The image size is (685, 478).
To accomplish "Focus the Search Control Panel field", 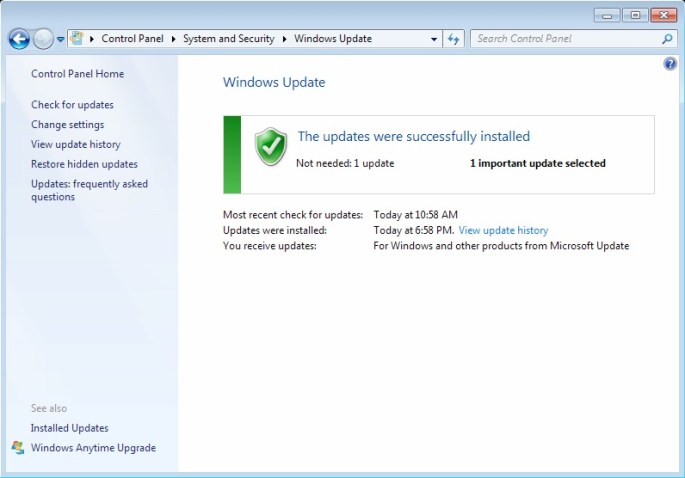I will click(x=565, y=39).
